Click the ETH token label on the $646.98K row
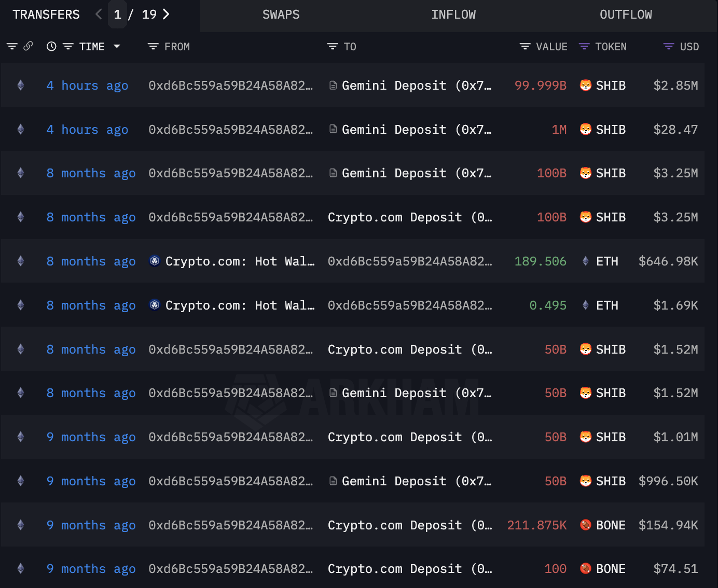The height and width of the screenshot is (588, 718). [x=607, y=261]
